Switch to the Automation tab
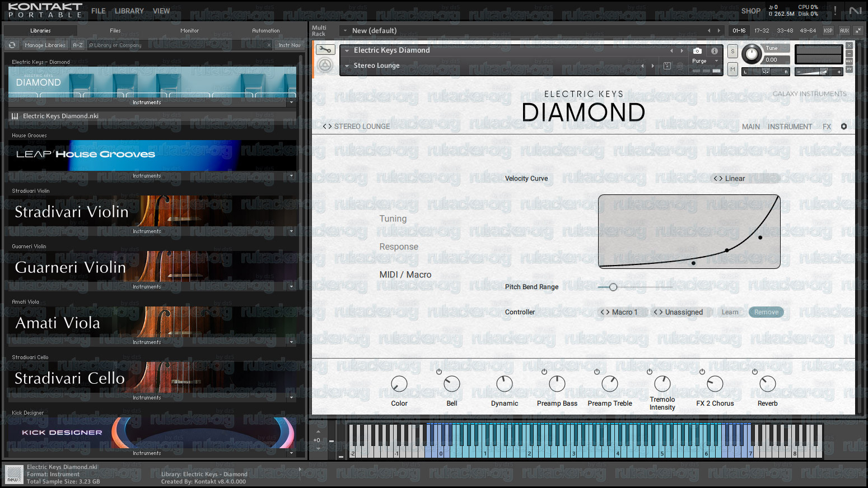The height and width of the screenshot is (488, 868). (266, 31)
